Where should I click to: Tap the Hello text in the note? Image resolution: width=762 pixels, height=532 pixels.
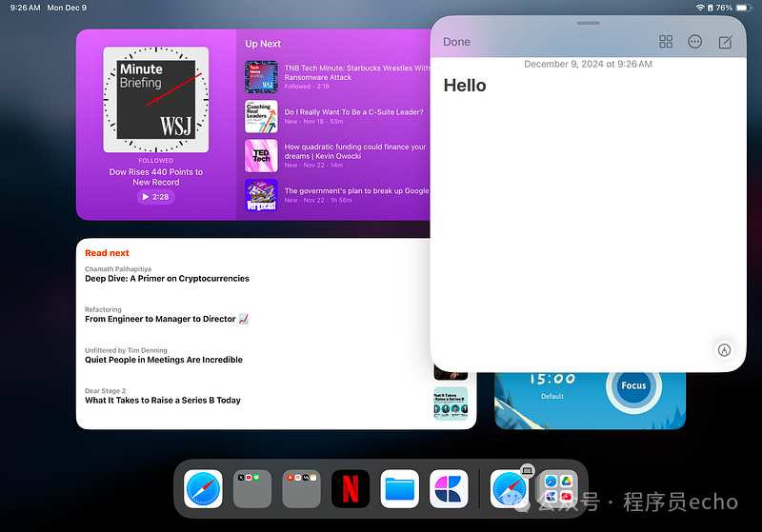(465, 87)
